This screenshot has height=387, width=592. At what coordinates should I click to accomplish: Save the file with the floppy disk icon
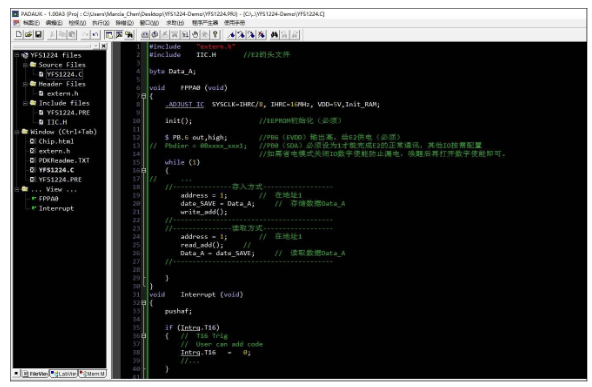38,35
